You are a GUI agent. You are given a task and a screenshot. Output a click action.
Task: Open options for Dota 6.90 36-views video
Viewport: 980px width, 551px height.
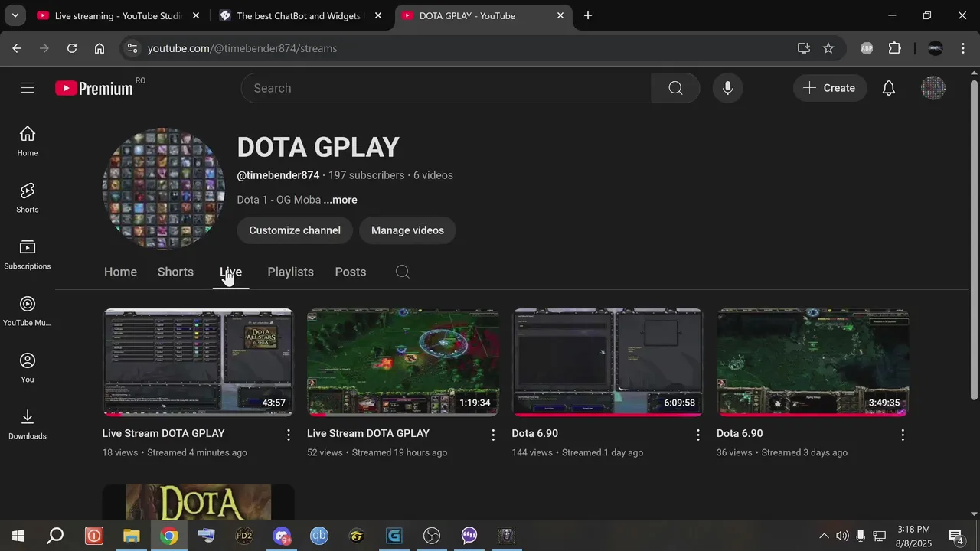(903, 435)
